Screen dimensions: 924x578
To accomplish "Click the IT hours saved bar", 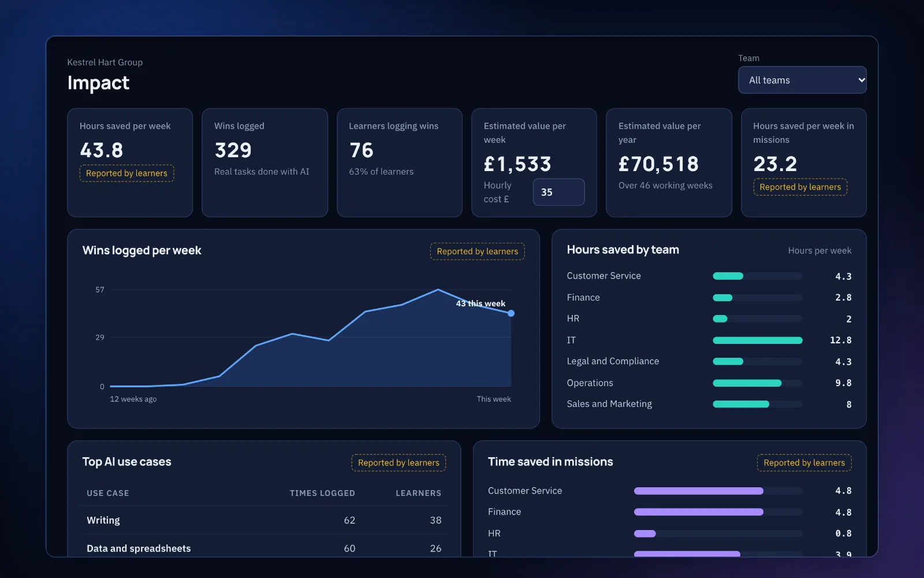I will [758, 340].
